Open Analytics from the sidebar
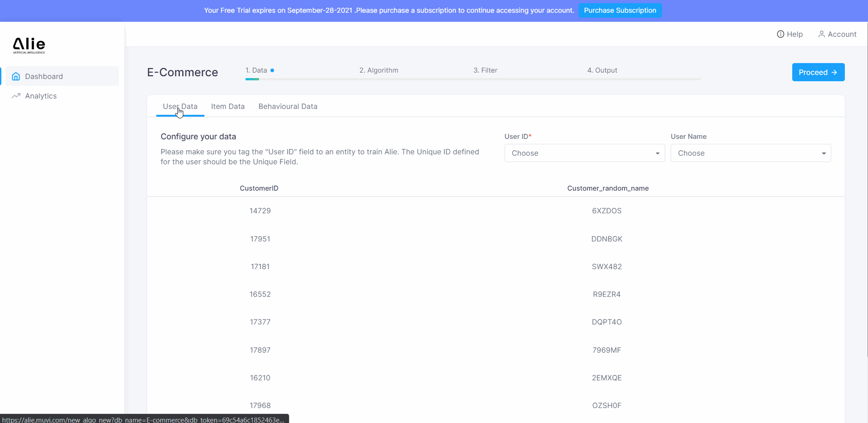 point(41,96)
